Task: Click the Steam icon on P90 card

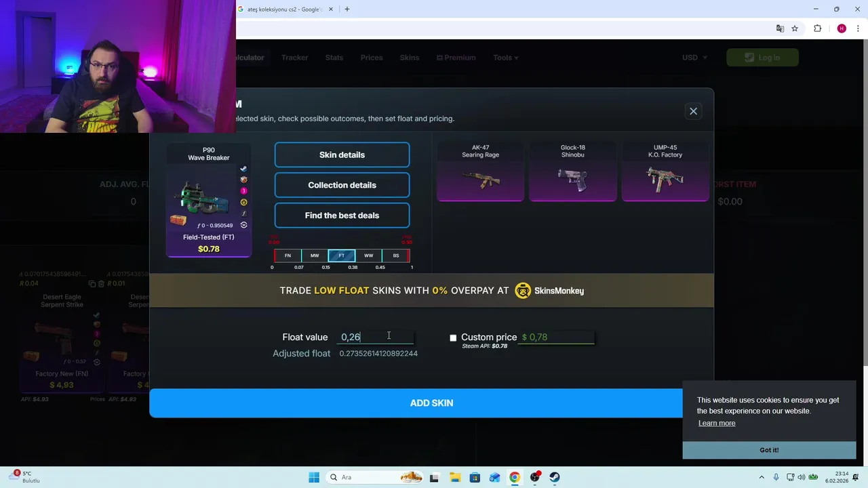Action: click(x=243, y=169)
